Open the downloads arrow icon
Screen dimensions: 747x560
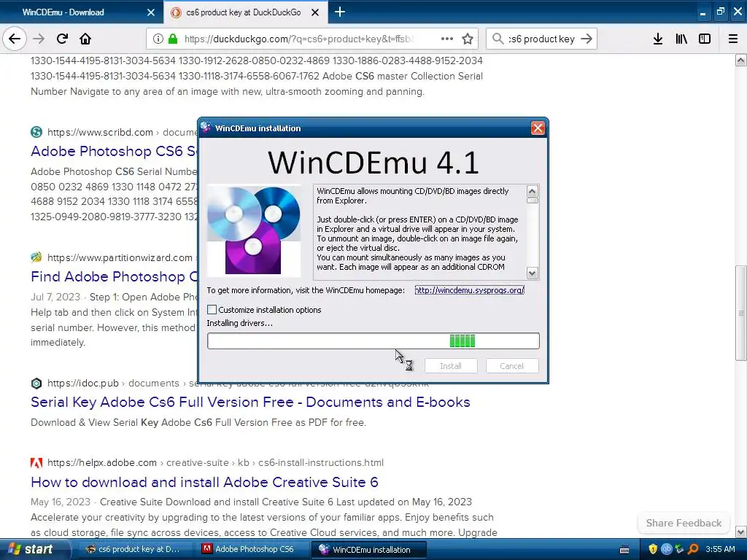click(x=658, y=39)
